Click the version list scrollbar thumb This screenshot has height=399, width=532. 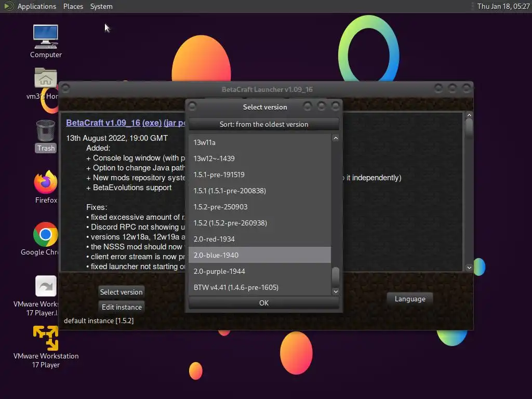[336, 276]
